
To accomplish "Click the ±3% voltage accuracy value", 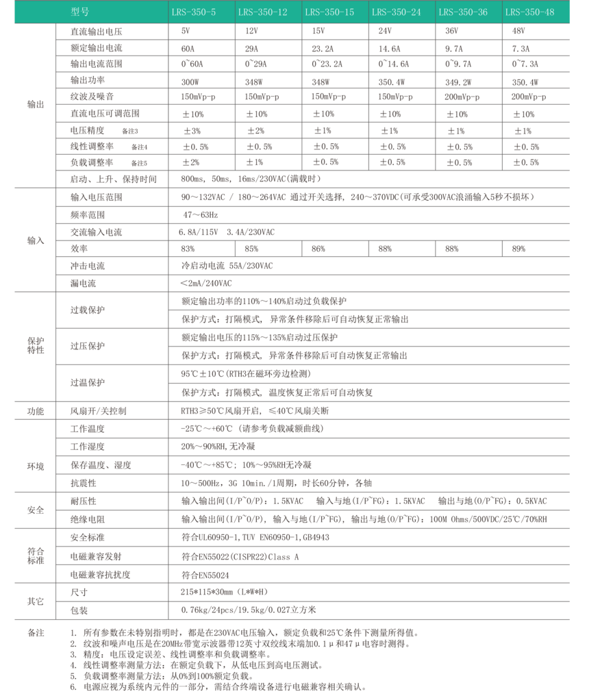I will (x=192, y=131).
